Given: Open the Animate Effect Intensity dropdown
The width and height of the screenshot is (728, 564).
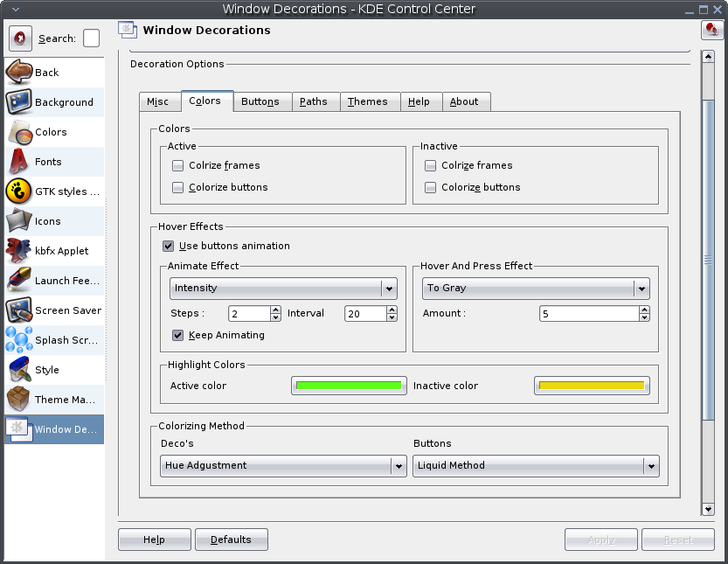Looking at the screenshot, I should 283,288.
